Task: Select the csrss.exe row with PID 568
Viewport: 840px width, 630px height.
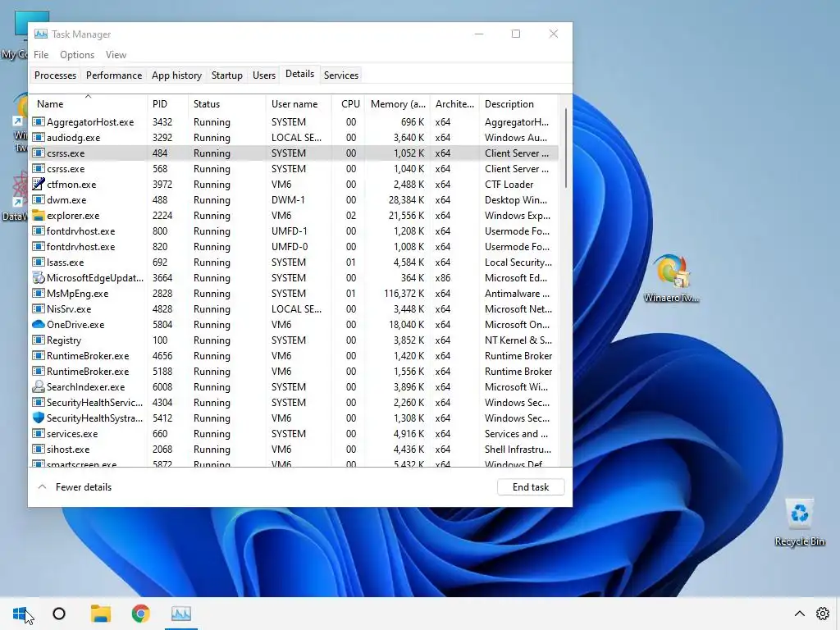Action: pyautogui.click(x=294, y=169)
